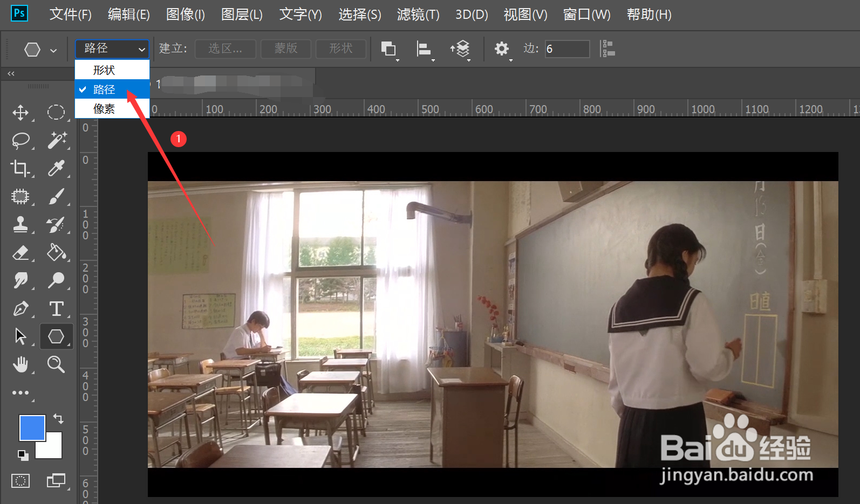Image resolution: width=860 pixels, height=504 pixels.
Task: Select the Move tool
Action: [21, 112]
